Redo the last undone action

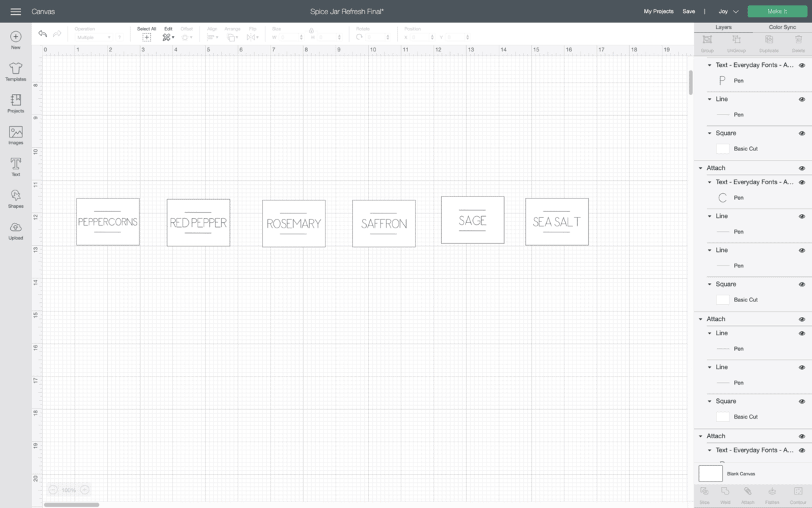58,34
